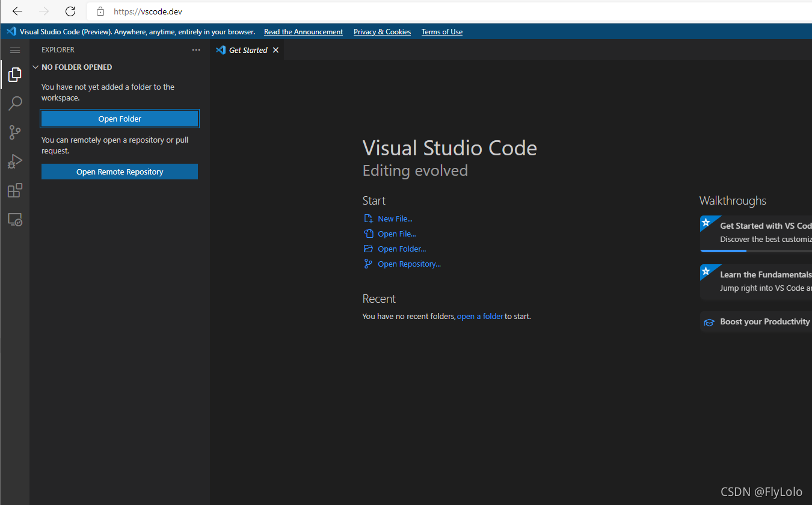Open the hamburger application menu
Viewport: 812px width, 505px height.
(x=15, y=50)
